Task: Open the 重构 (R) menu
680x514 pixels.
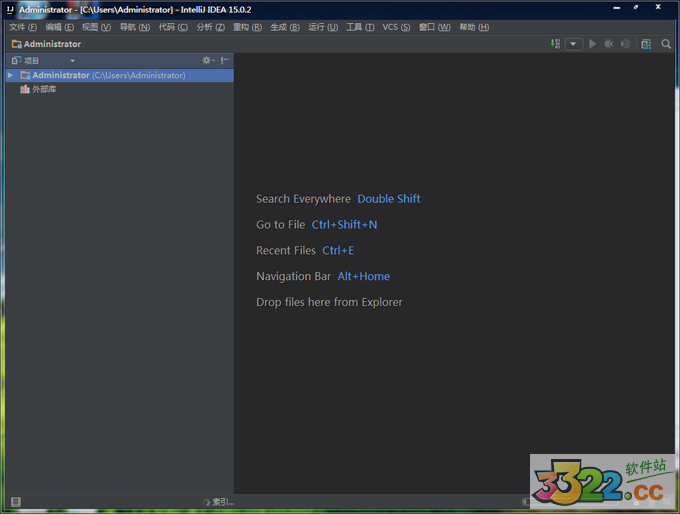Action: 247,27
